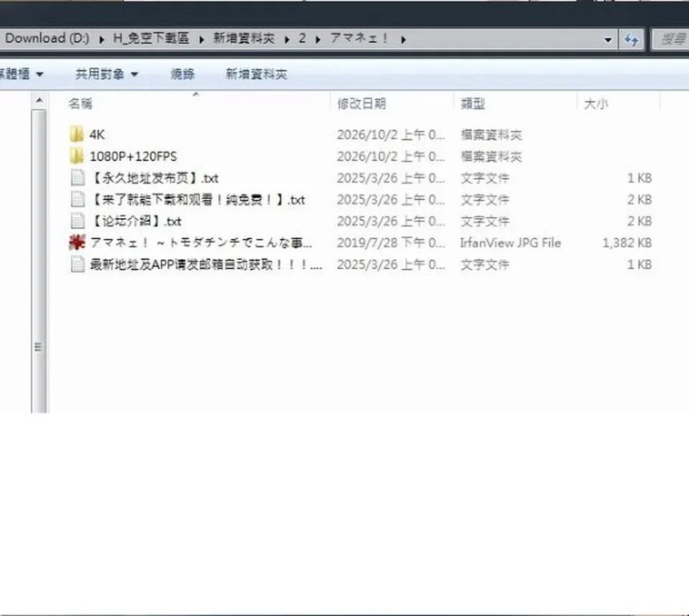Select the 【永久地址发布页】.txt file icon
The width and height of the screenshot is (689, 616).
tap(78, 177)
